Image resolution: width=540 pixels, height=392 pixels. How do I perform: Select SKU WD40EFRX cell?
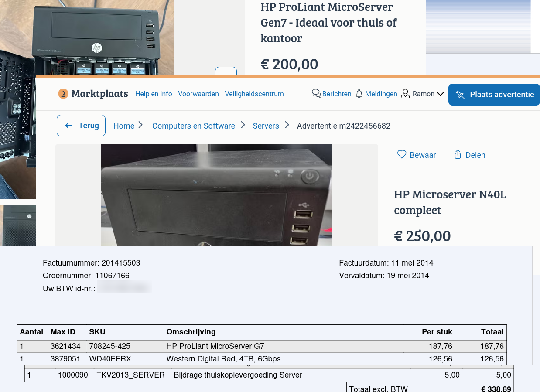click(x=110, y=359)
